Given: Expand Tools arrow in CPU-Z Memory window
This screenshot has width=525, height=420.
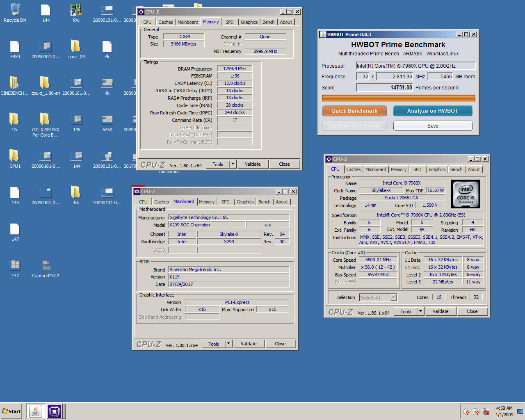Looking at the screenshot, I should click(233, 164).
